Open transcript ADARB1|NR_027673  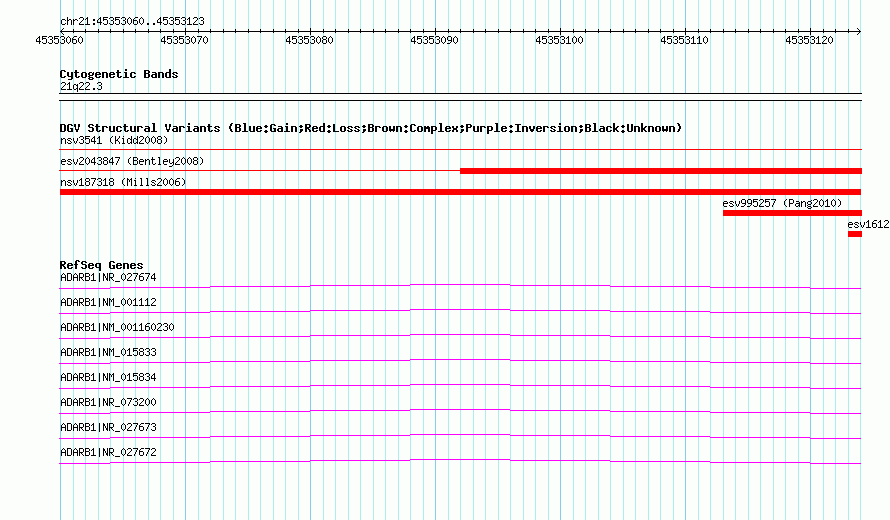pos(108,427)
